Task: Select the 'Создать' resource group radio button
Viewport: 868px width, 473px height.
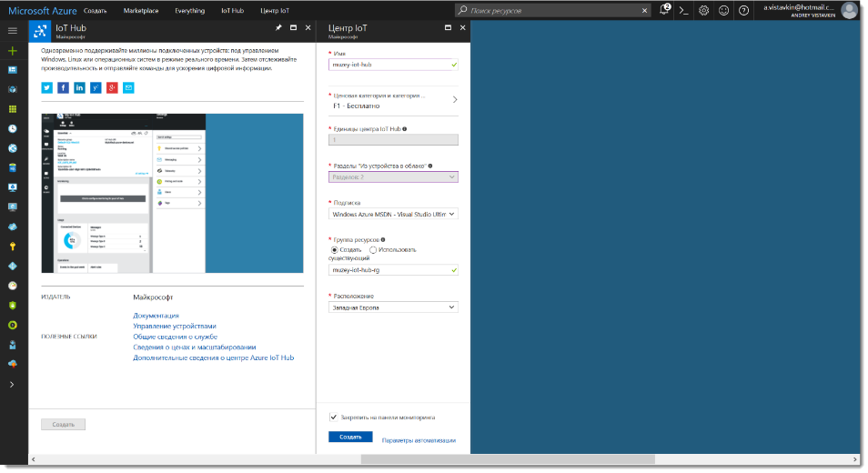Action: (x=334, y=250)
